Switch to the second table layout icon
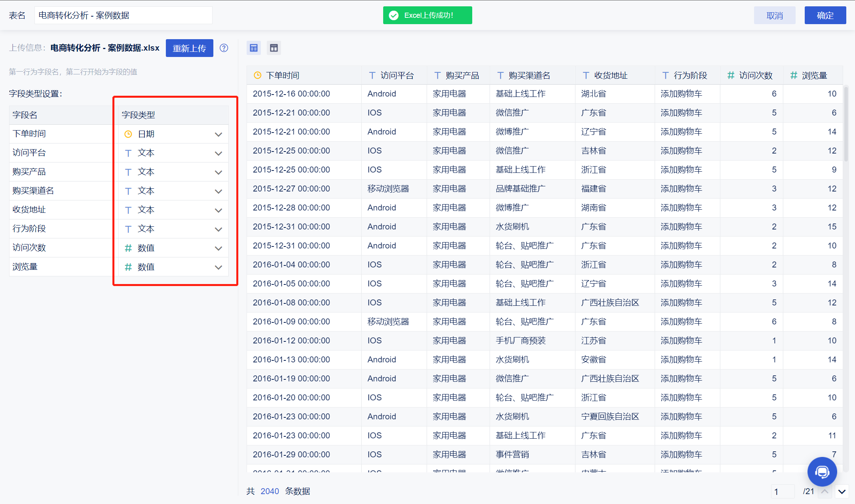This screenshot has width=855, height=504. click(x=274, y=48)
